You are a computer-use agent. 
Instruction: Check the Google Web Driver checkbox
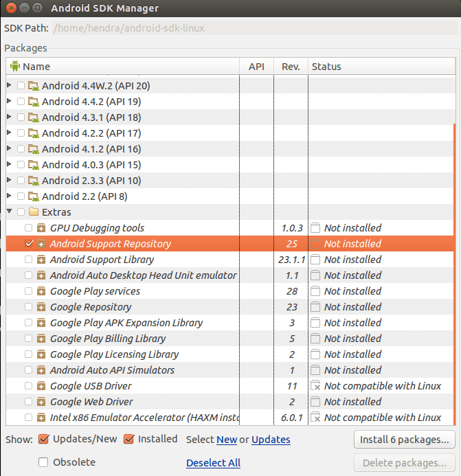coord(29,401)
